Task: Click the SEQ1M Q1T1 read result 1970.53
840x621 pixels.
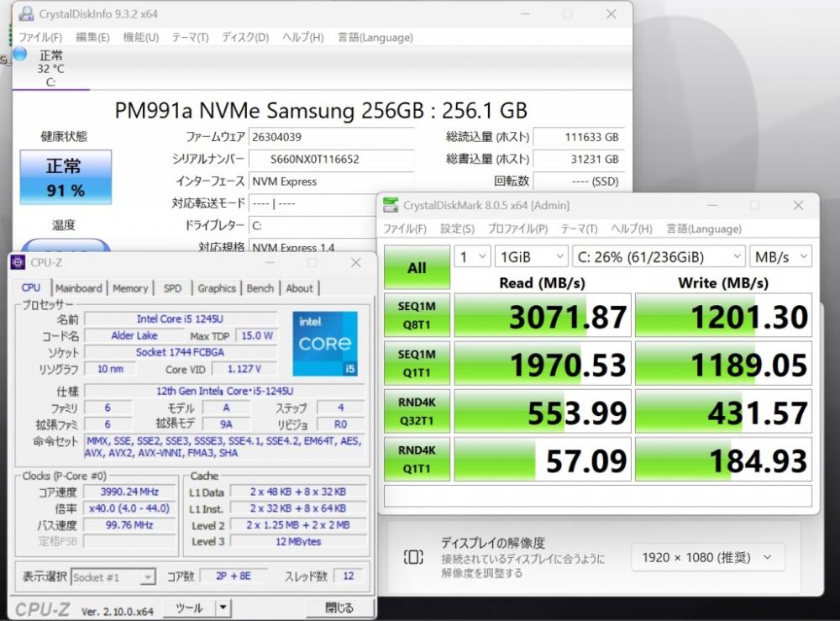Action: click(x=543, y=364)
